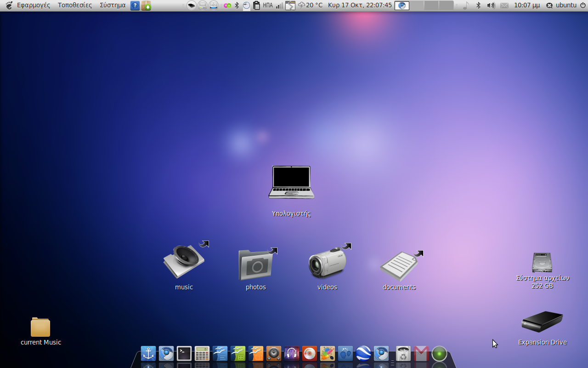This screenshot has width=588, height=368.
Task: Open the volume speaker control
Action: [x=491, y=6]
